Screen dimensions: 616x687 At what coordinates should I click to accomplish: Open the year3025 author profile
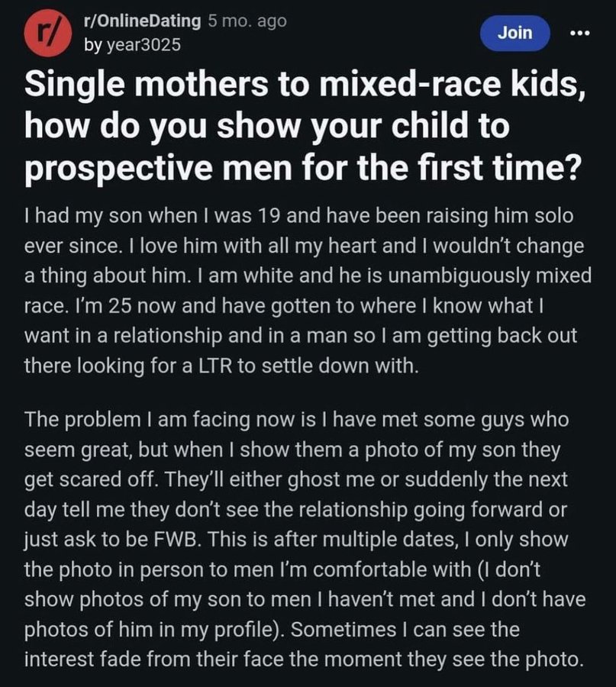132,45
